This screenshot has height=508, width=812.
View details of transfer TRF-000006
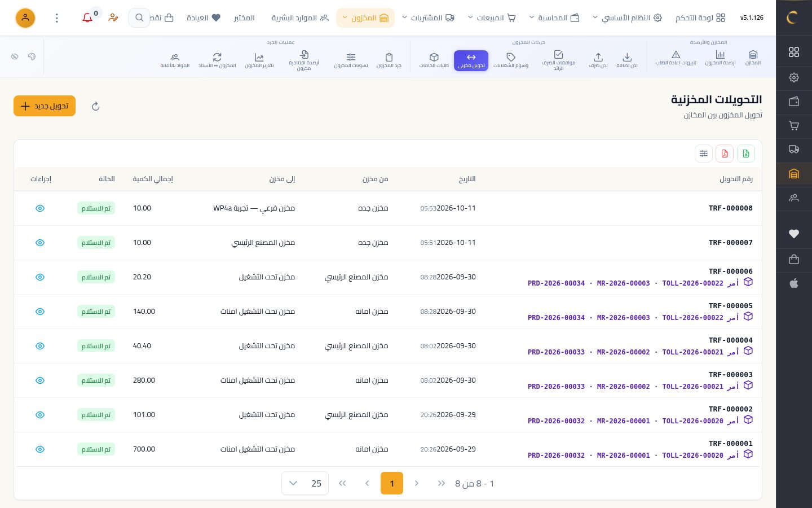coord(40,277)
